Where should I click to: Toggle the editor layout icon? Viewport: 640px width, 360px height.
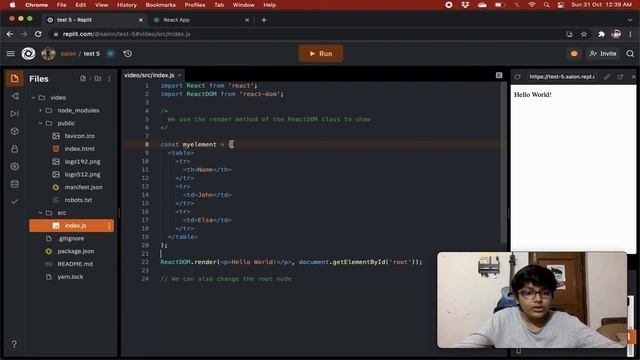pyautogui.click(x=499, y=75)
